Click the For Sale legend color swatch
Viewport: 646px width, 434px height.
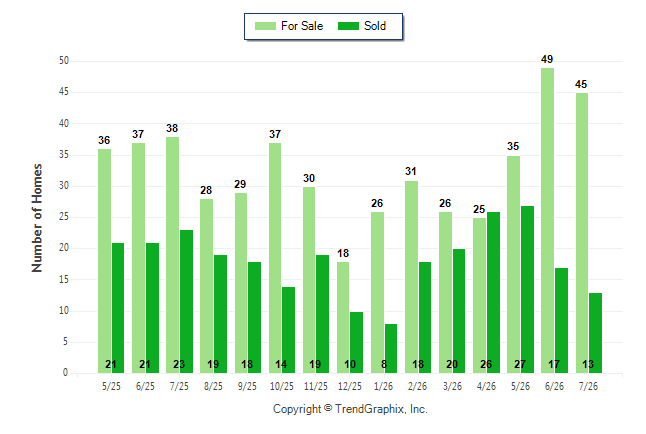265,26
